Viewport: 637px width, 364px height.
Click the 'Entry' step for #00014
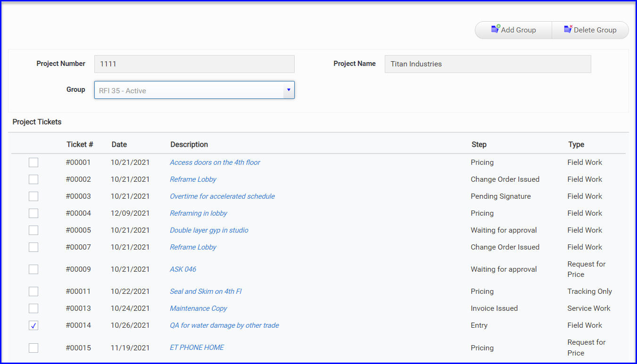479,325
